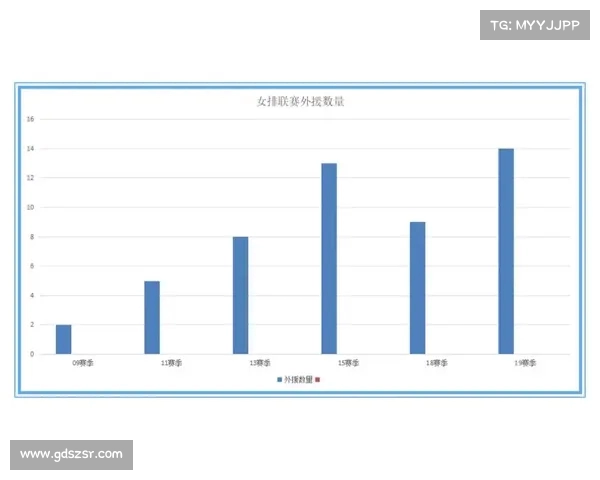Viewport: 600px width, 480px height.
Task: Click the y-axis value 14
Action: click(30, 149)
